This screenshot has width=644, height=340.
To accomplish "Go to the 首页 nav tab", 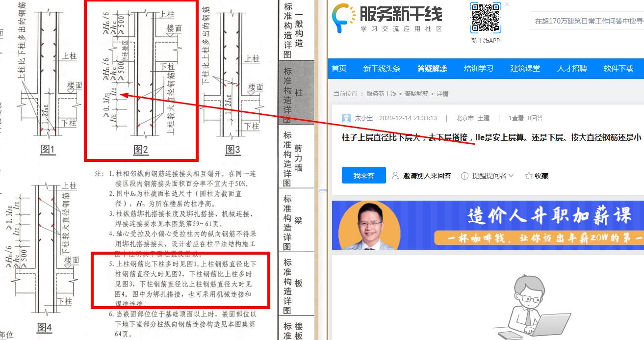I will pos(339,69).
